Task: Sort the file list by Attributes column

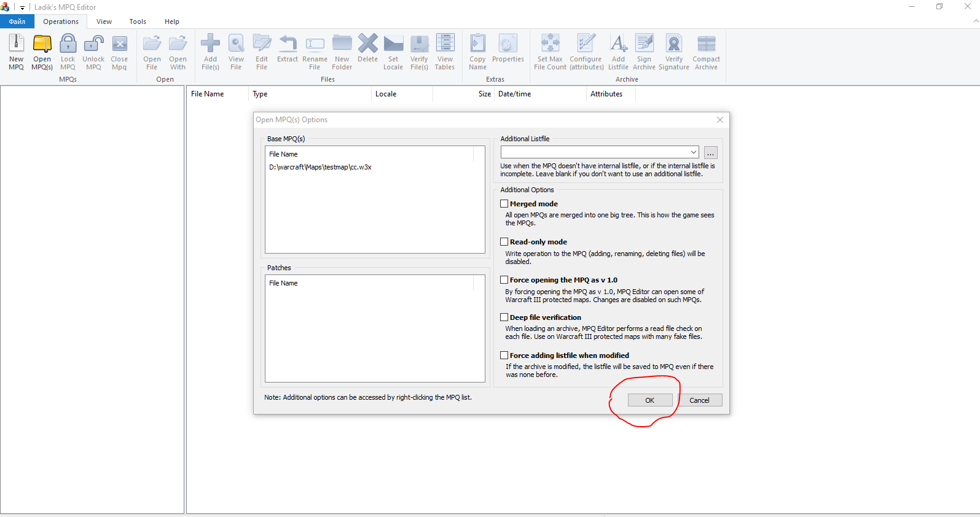Action: (611, 94)
